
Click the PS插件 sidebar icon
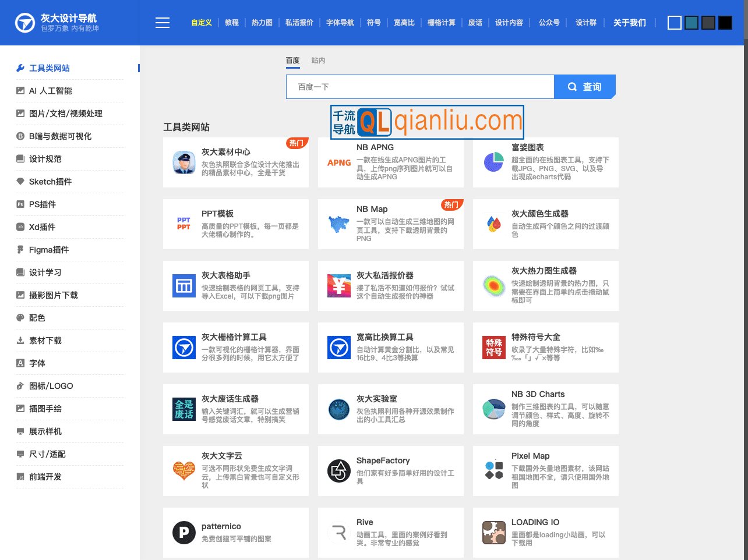[x=20, y=204]
